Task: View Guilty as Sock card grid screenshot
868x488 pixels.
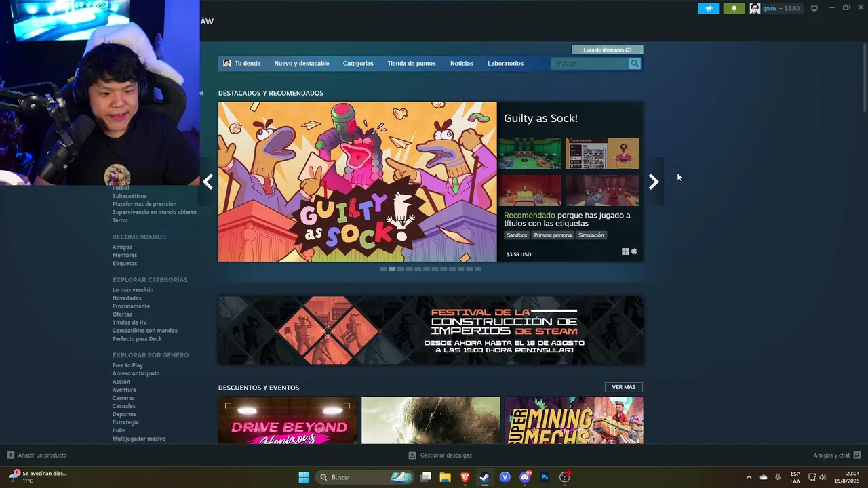Action: [602, 153]
